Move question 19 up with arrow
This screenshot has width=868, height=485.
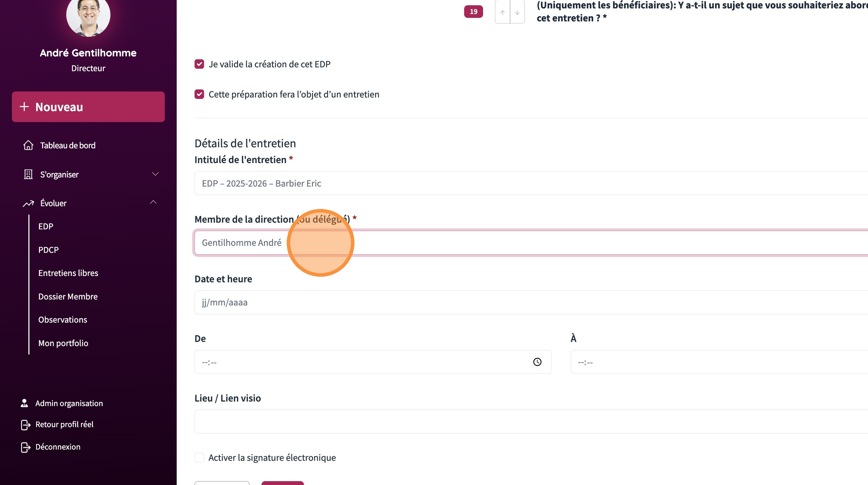coord(502,12)
